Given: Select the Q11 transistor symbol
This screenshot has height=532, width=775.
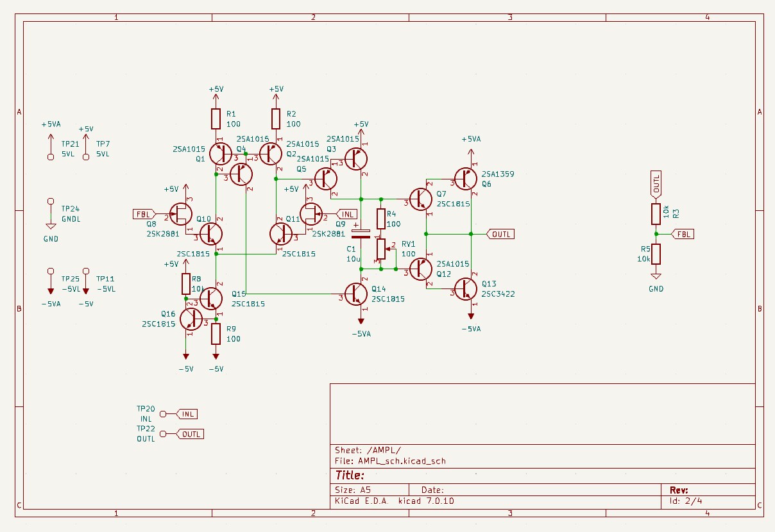Looking at the screenshot, I should click(282, 234).
